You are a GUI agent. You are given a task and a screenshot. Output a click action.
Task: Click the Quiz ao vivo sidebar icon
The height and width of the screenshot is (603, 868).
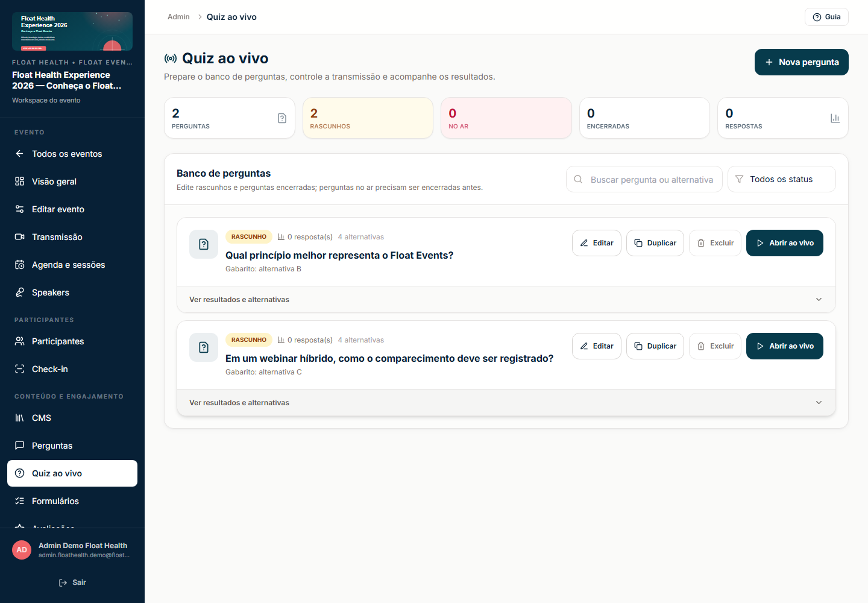coord(20,473)
